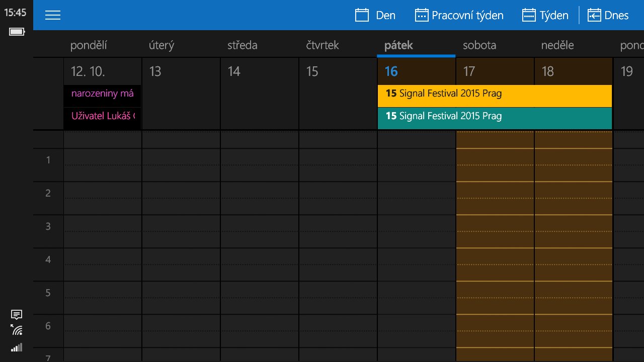Viewport: 644px width, 362px height.
Task: Click the hour 6 time label
Action: click(x=48, y=326)
